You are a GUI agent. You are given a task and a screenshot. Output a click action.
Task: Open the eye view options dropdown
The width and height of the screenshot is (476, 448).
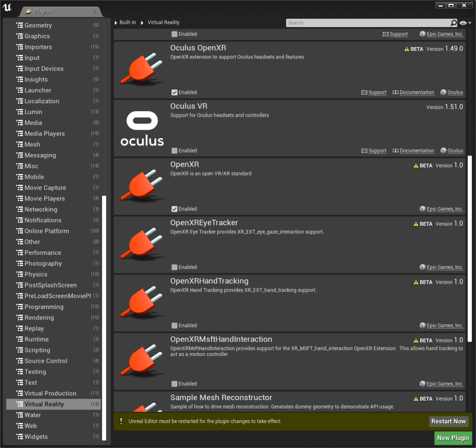click(465, 23)
